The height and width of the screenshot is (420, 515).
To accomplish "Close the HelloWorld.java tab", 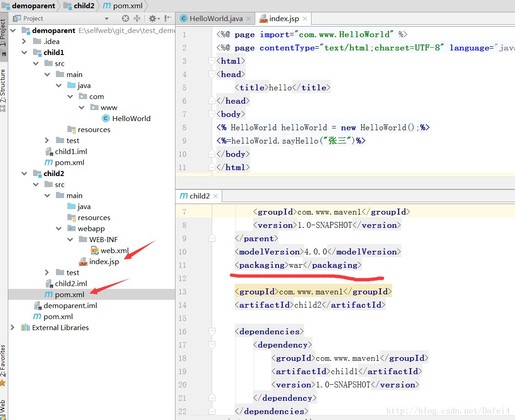I will click(x=249, y=19).
